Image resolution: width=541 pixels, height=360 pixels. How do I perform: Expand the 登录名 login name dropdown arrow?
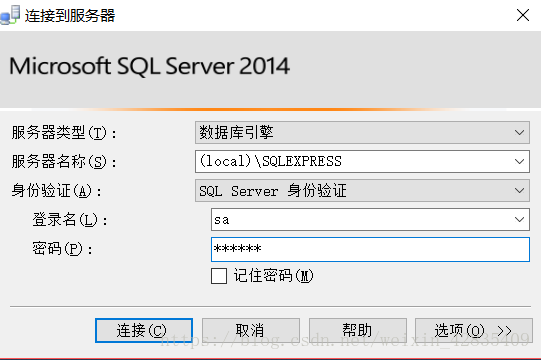coord(519,220)
